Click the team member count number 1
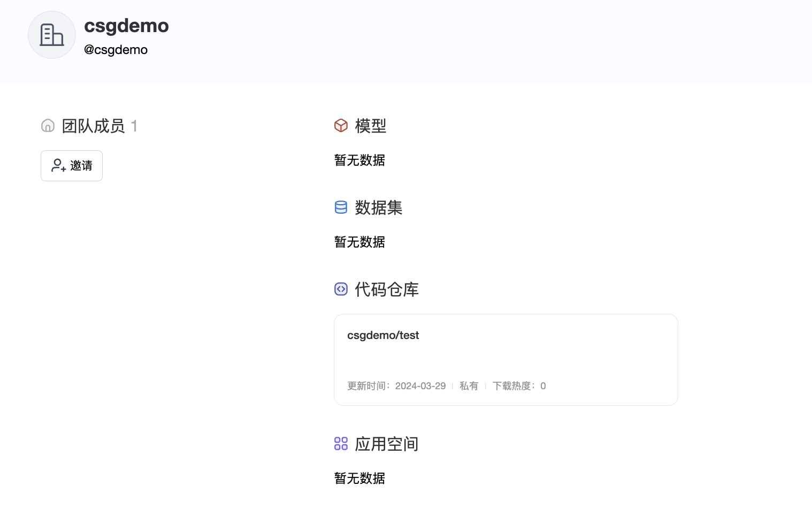This screenshot has width=812, height=509. 134,126
